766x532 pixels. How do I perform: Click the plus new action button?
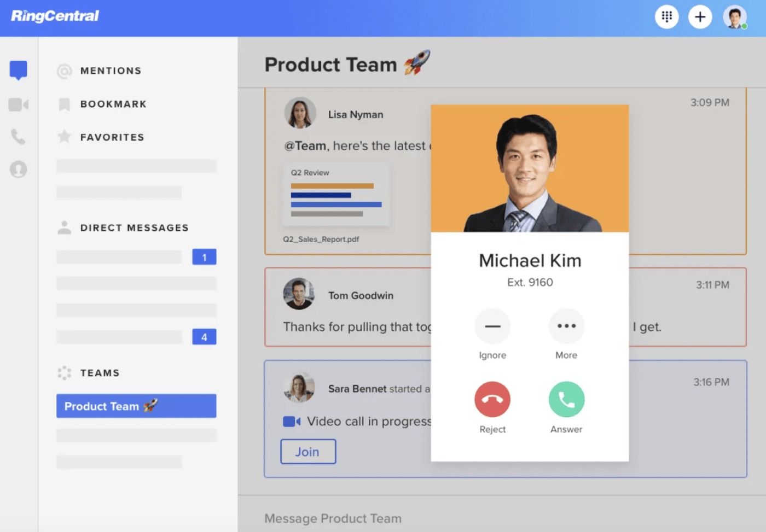point(700,17)
